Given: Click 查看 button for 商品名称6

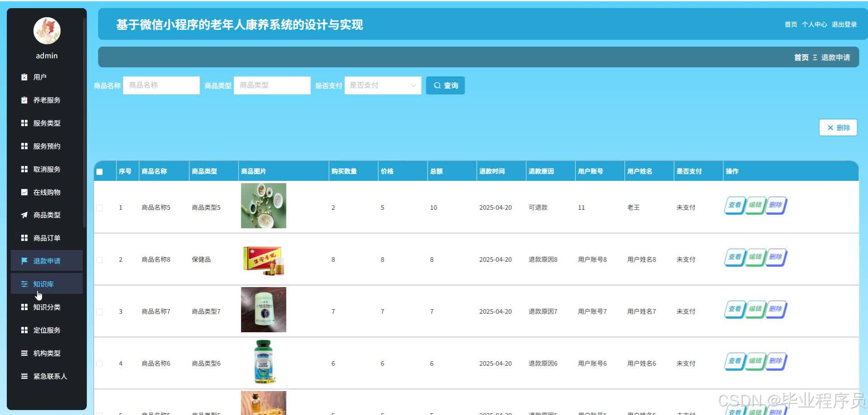Looking at the screenshot, I should coord(735,361).
